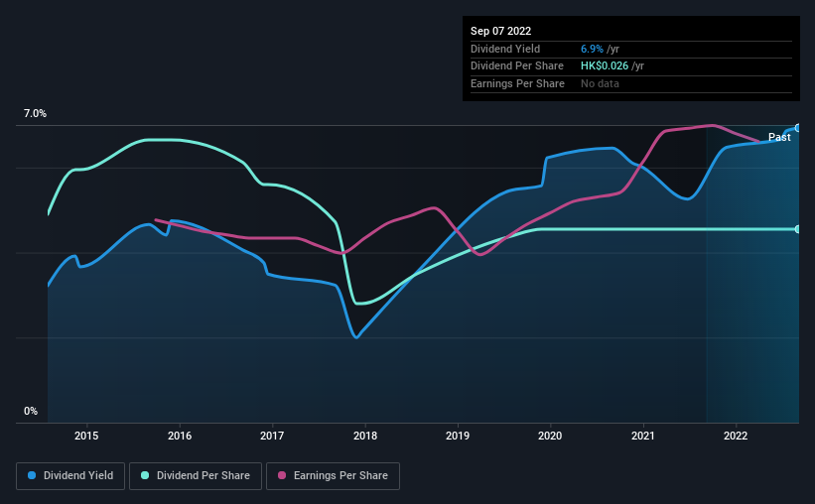
Task: Select the 2016 x-axis label
Action: point(180,436)
